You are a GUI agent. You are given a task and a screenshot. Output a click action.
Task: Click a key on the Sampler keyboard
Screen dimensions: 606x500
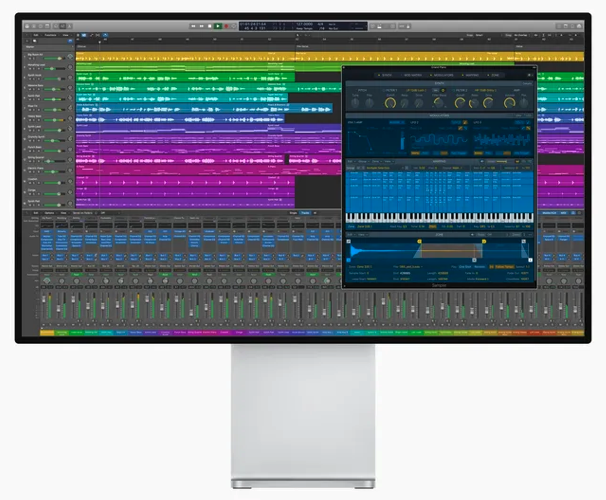coord(439,218)
